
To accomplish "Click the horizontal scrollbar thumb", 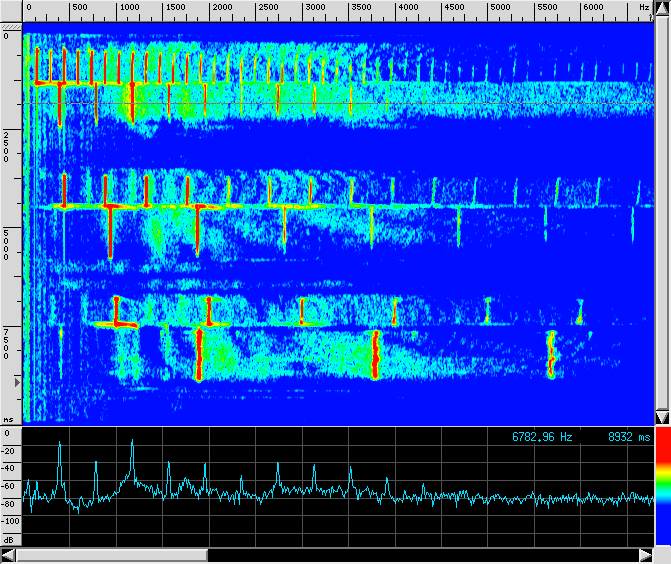I will pos(111,555).
